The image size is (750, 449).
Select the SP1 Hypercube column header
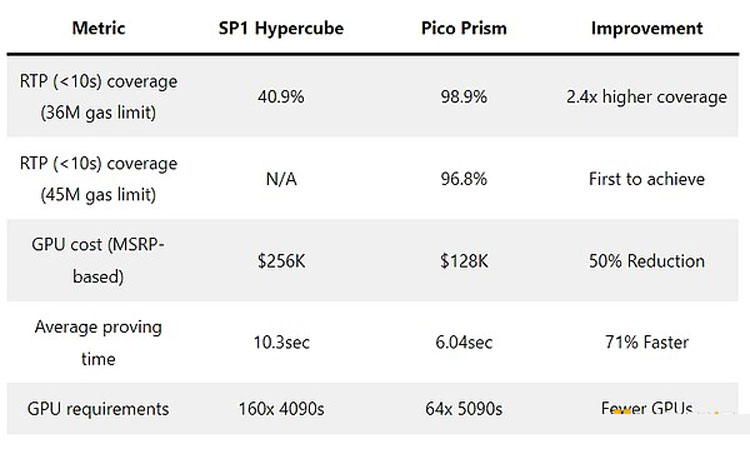point(281,28)
